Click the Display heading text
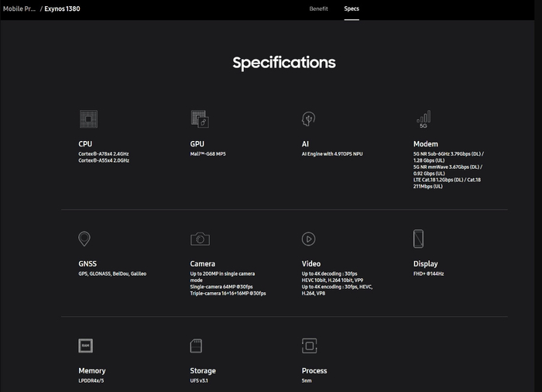542x392 pixels. pos(426,263)
